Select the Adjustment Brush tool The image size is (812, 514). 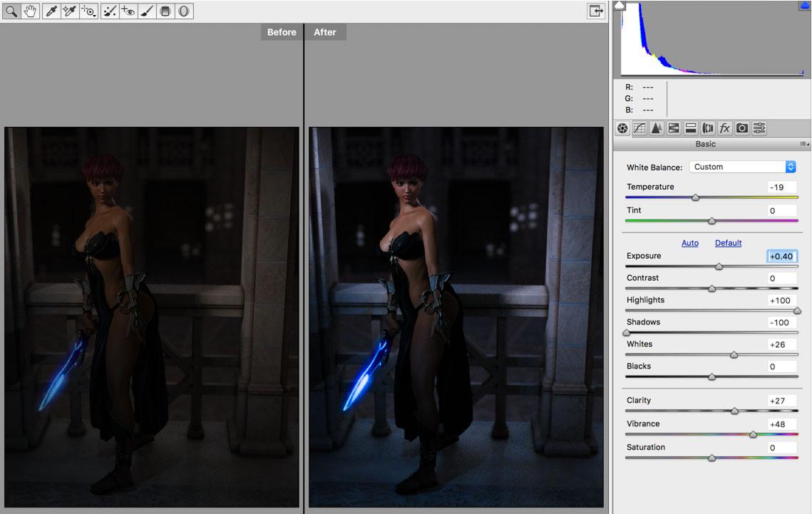[x=147, y=11]
